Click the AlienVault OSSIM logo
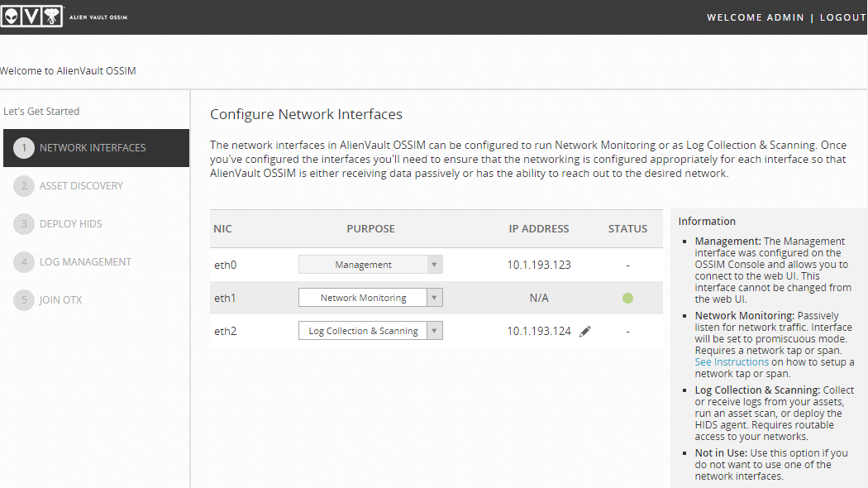Viewport: 868px width, 488px height. click(64, 17)
